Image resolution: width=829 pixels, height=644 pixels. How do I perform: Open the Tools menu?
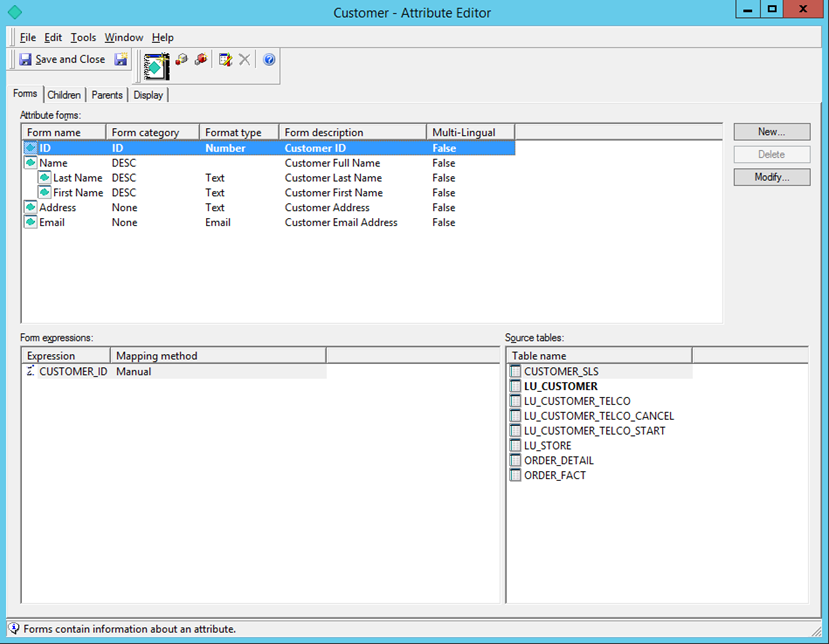[x=83, y=38]
